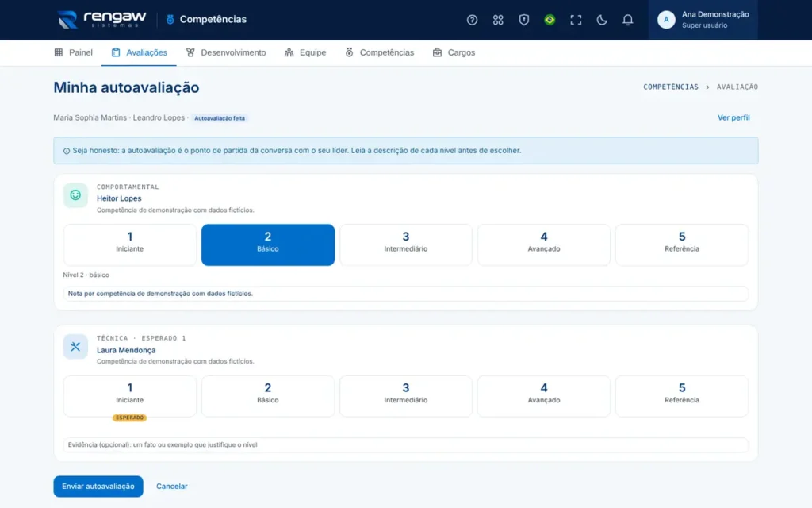
Task: Click the Heitor Lopes competency name
Action: coord(119,198)
